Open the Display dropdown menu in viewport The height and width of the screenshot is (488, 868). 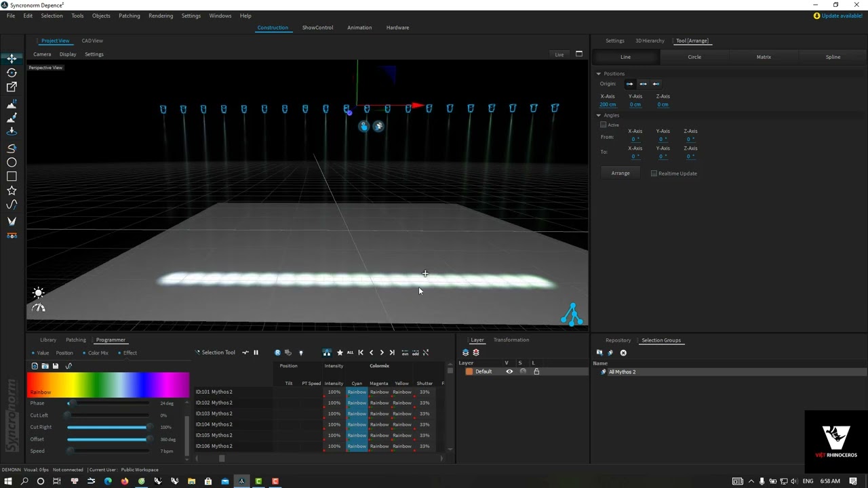point(68,54)
